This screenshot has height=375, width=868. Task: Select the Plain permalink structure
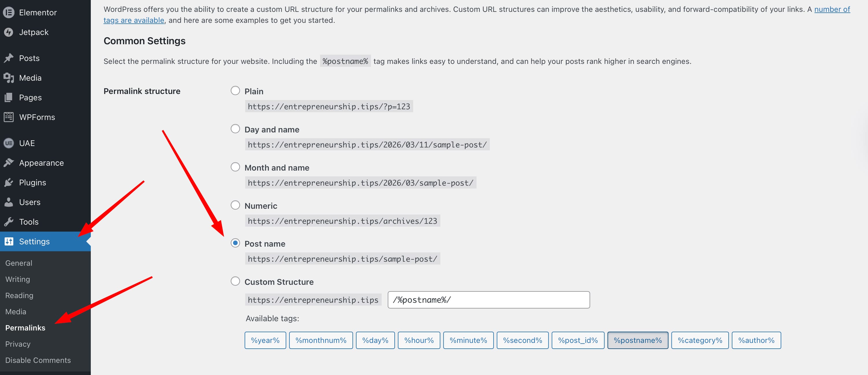(x=235, y=90)
